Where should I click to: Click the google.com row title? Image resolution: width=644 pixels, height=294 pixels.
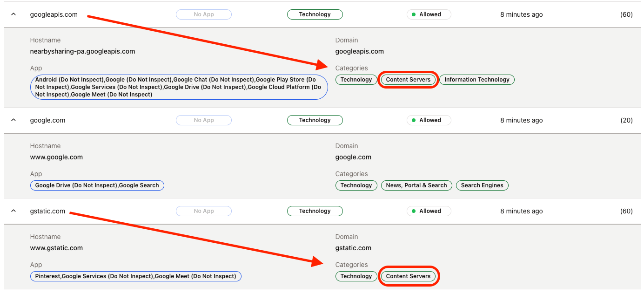pyautogui.click(x=48, y=120)
